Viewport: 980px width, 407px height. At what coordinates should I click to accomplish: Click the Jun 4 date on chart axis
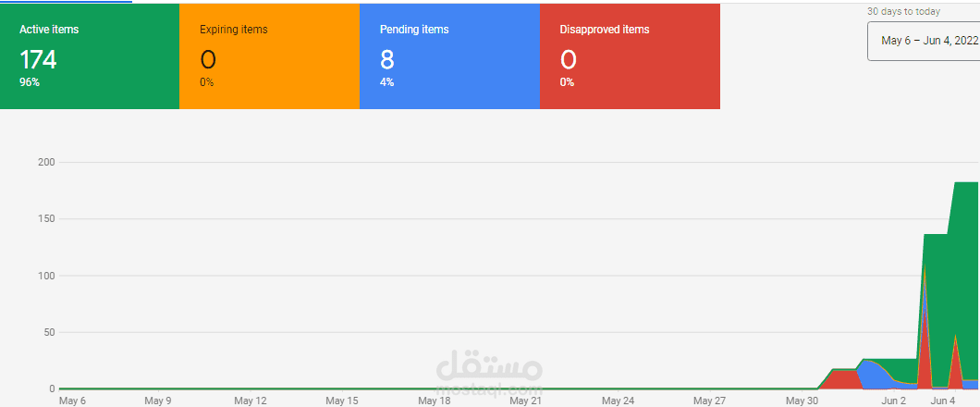click(943, 401)
